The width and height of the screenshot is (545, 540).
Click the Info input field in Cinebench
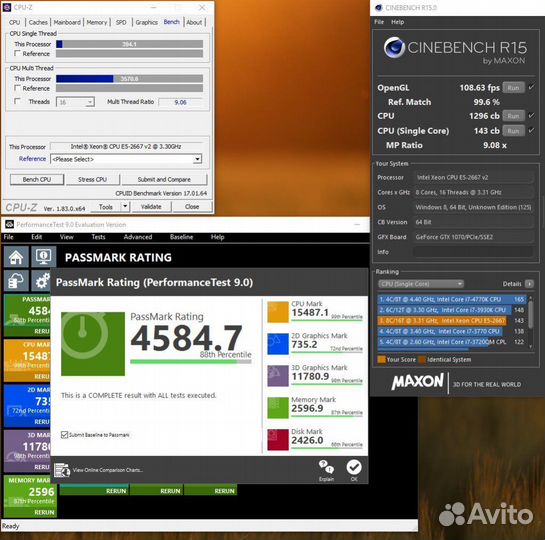pyautogui.click(x=473, y=252)
